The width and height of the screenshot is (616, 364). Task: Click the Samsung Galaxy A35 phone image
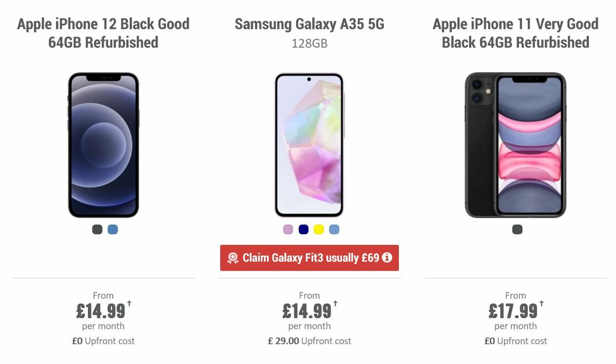point(309,144)
